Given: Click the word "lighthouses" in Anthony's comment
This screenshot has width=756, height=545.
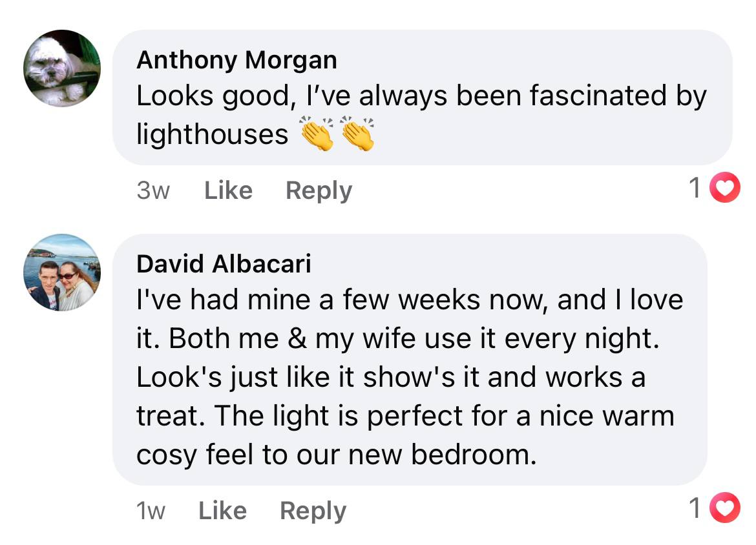Looking at the screenshot, I should coord(212,134).
